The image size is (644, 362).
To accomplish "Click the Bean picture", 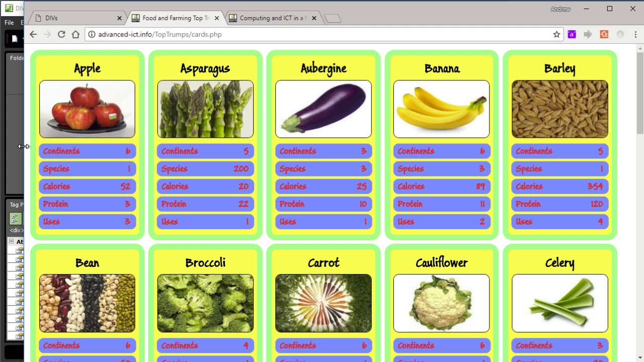I will click(87, 303).
